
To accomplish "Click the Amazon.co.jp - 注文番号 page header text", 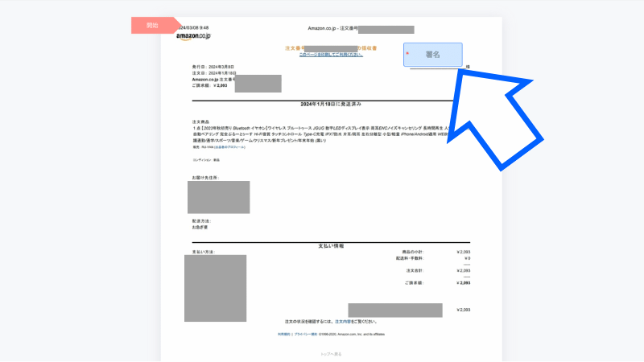I will coord(333,28).
